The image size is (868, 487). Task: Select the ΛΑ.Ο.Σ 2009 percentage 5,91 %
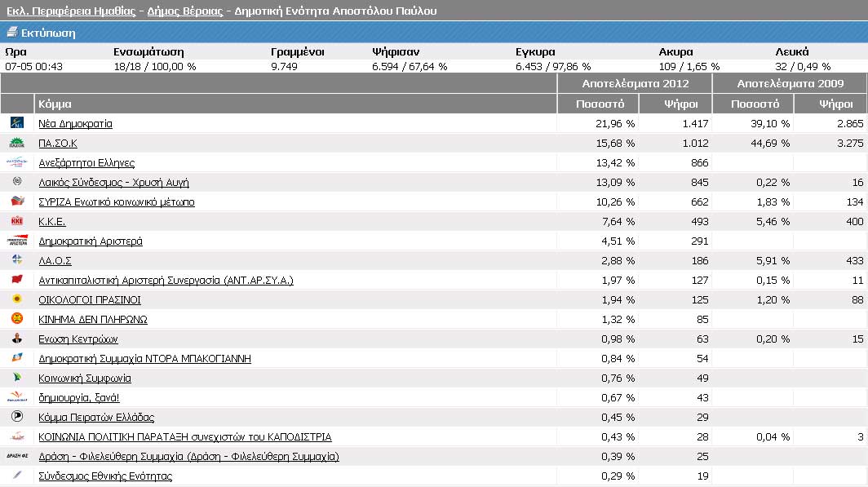click(x=773, y=261)
